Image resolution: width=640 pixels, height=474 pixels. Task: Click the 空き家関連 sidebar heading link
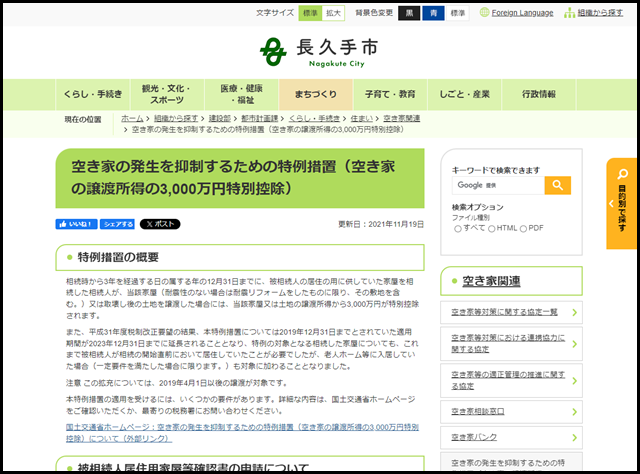(491, 281)
